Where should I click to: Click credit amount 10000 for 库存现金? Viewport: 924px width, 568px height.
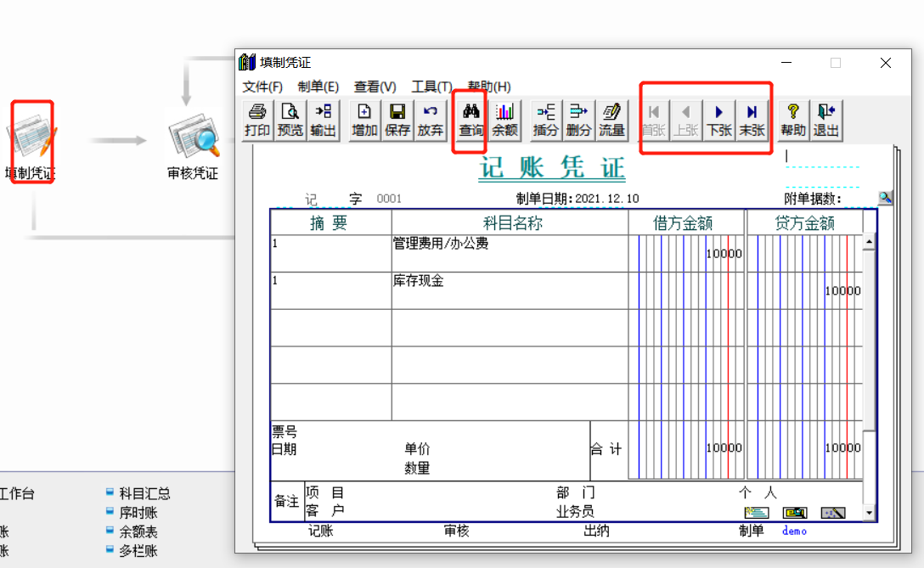tap(842, 291)
